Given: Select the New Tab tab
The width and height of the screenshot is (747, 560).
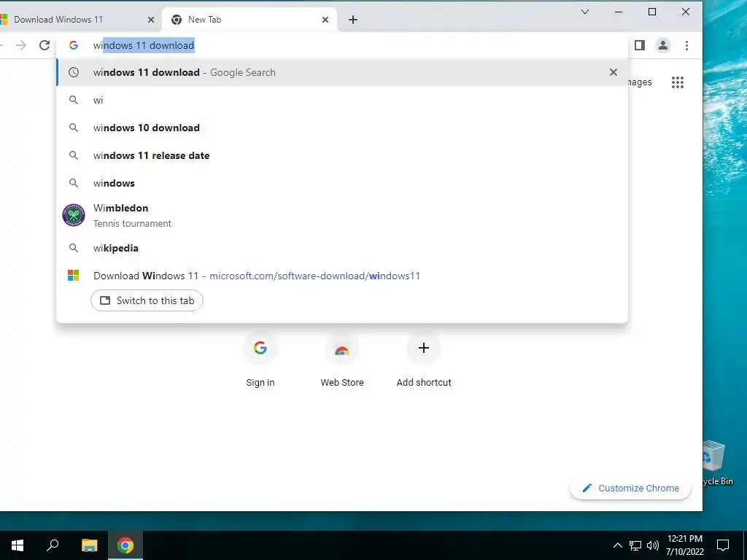Looking at the screenshot, I should pos(249,20).
